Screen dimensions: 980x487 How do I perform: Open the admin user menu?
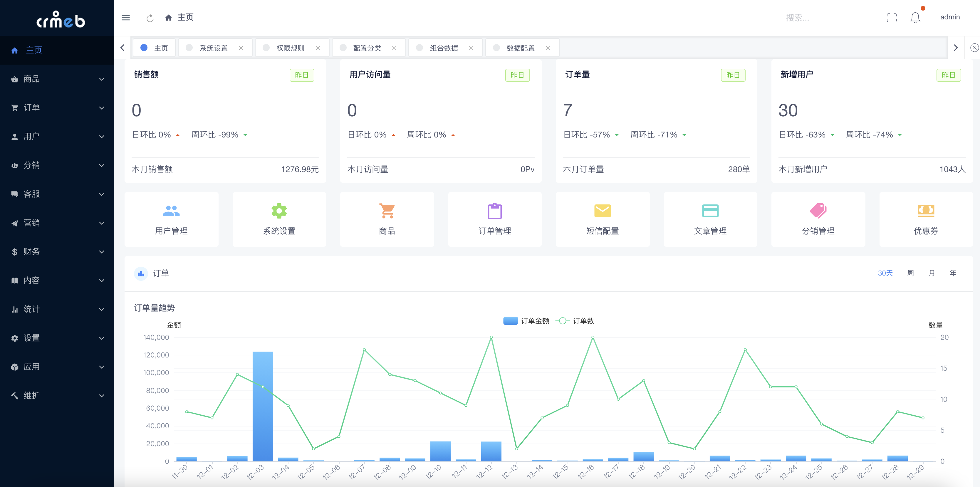pos(950,18)
